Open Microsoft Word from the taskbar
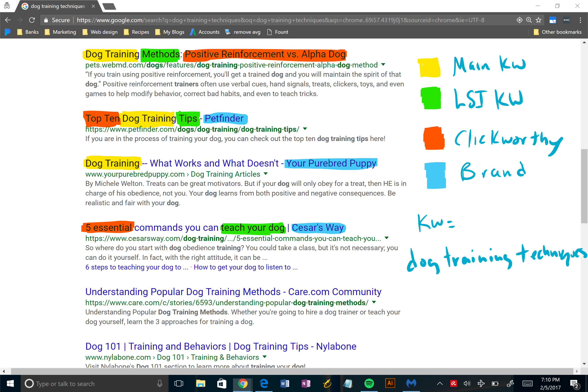 (285, 384)
